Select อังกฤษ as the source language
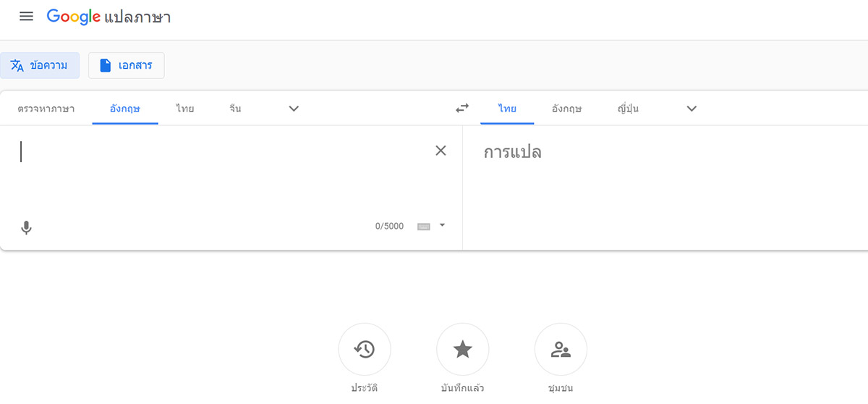Screen dimensions: 868x404 click(x=125, y=109)
